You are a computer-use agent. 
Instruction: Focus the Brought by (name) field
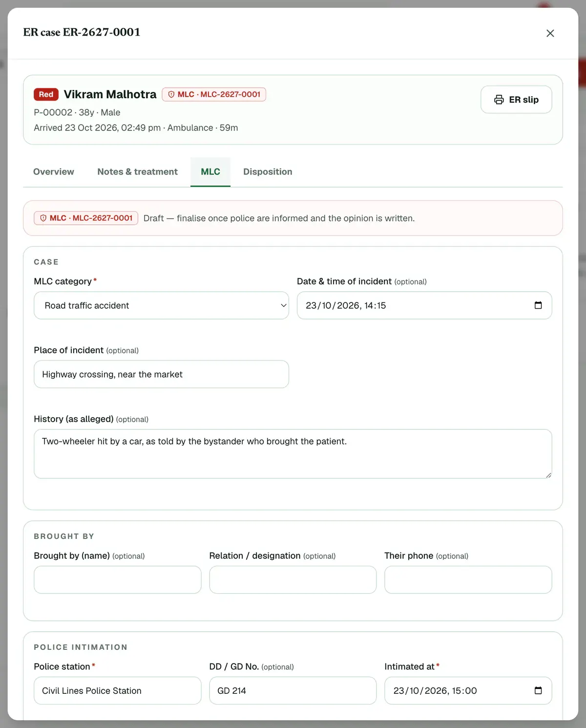[118, 580]
